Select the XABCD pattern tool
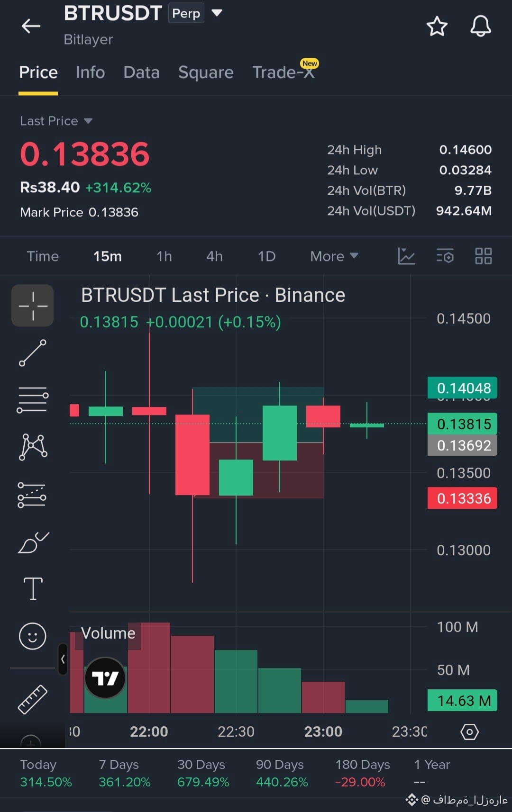Viewport: 512px width, 812px height. 33,447
